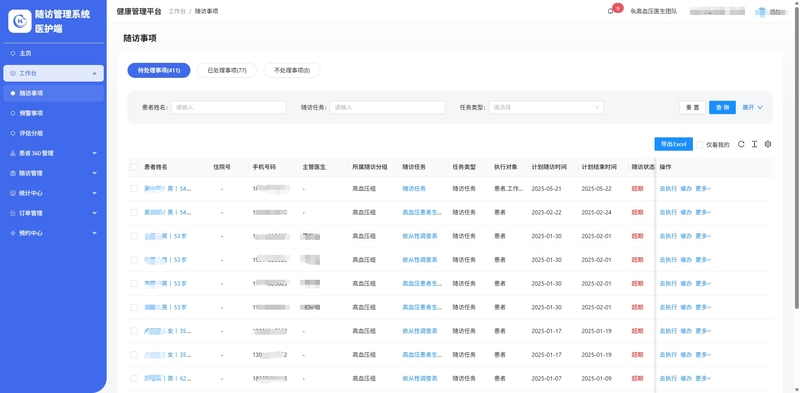Click date cell 2025-05-22
This screenshot has height=393, width=800.
pos(596,188)
